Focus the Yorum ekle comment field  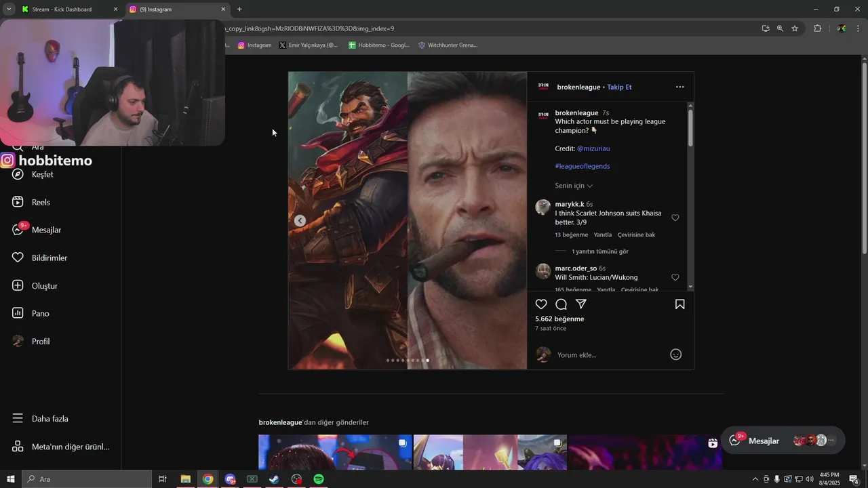tap(609, 354)
